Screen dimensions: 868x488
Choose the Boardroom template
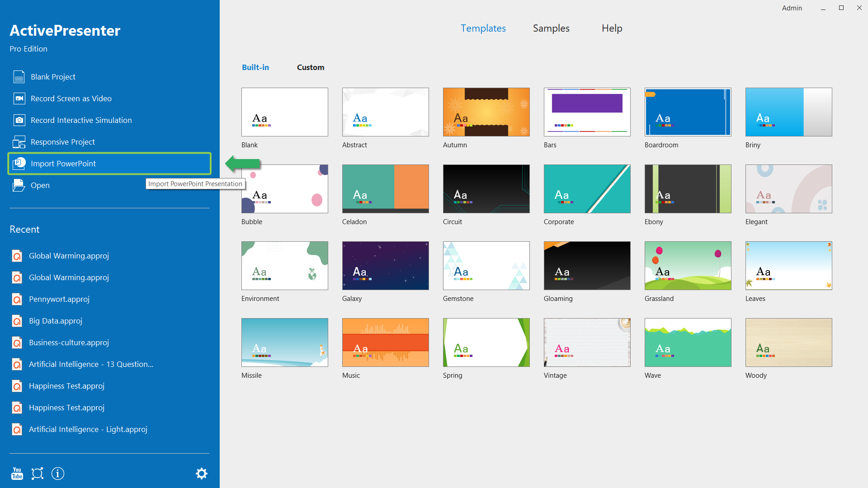(688, 112)
